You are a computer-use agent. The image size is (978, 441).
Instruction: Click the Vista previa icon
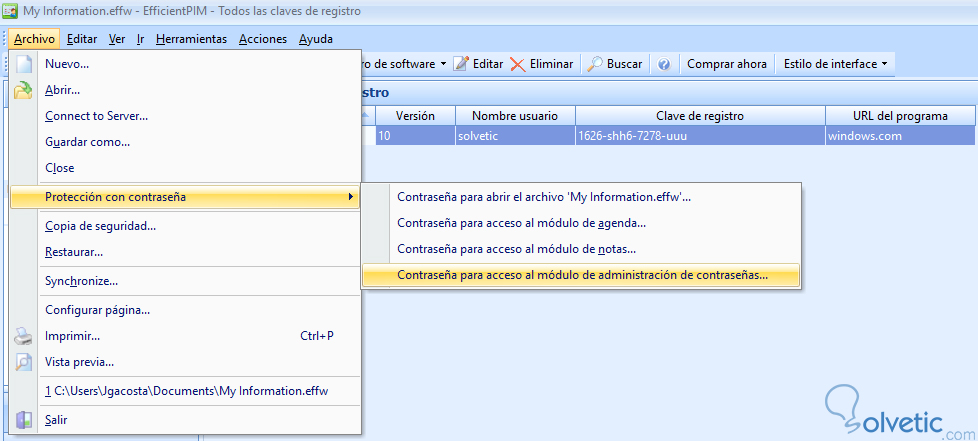pos(24,362)
